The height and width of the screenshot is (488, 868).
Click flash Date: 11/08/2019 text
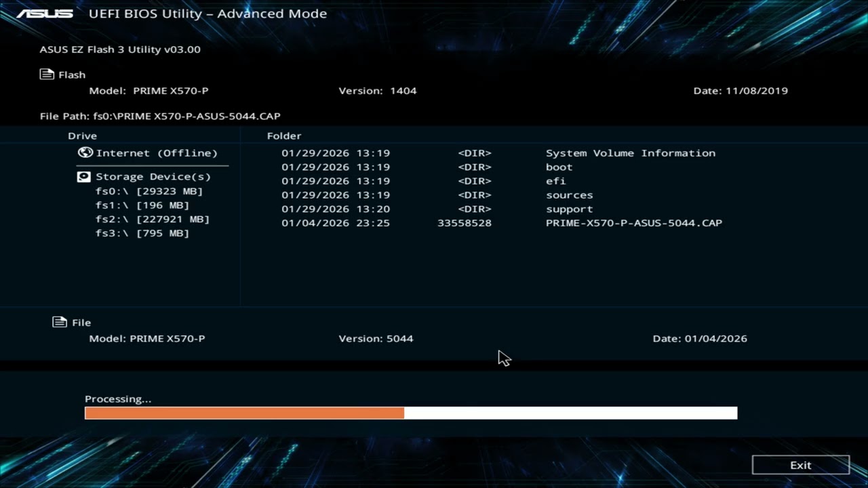[x=741, y=91]
